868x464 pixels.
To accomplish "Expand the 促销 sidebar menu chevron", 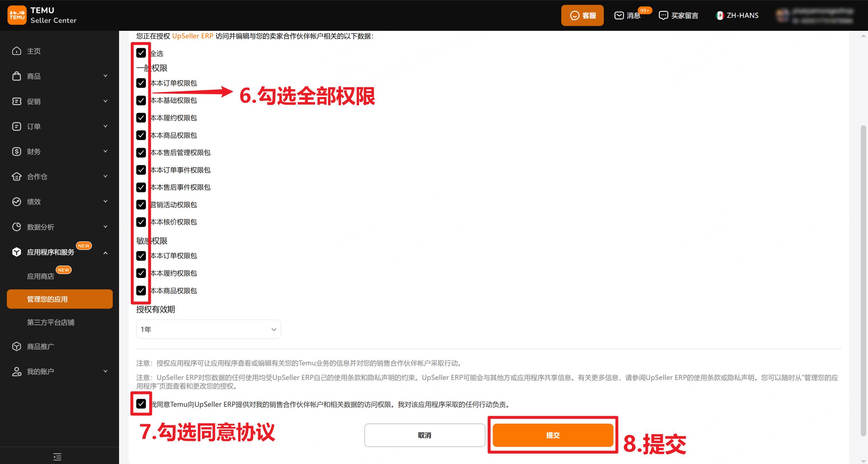I will click(x=105, y=101).
